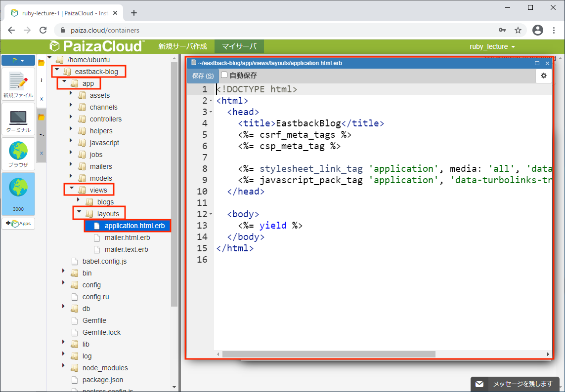565x392 pixels.
Task: Enable the auto-save (自動保存) checkbox
Action: 224,76
